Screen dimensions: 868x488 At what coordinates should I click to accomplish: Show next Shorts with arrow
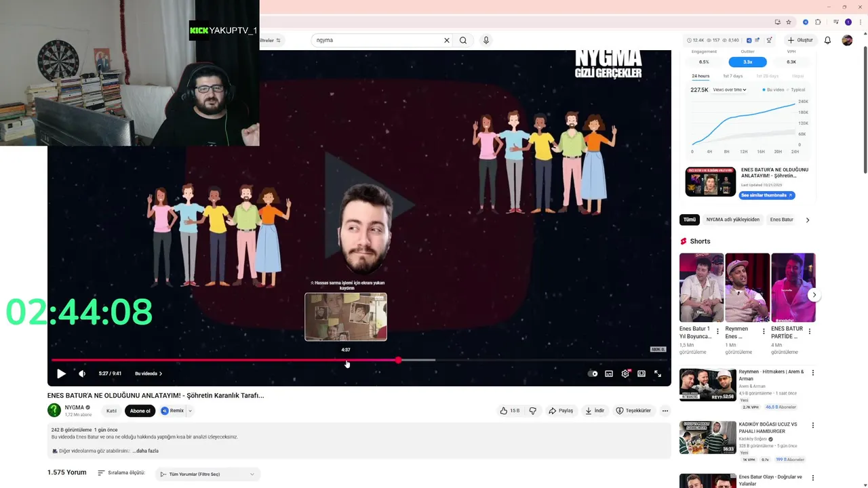(814, 295)
